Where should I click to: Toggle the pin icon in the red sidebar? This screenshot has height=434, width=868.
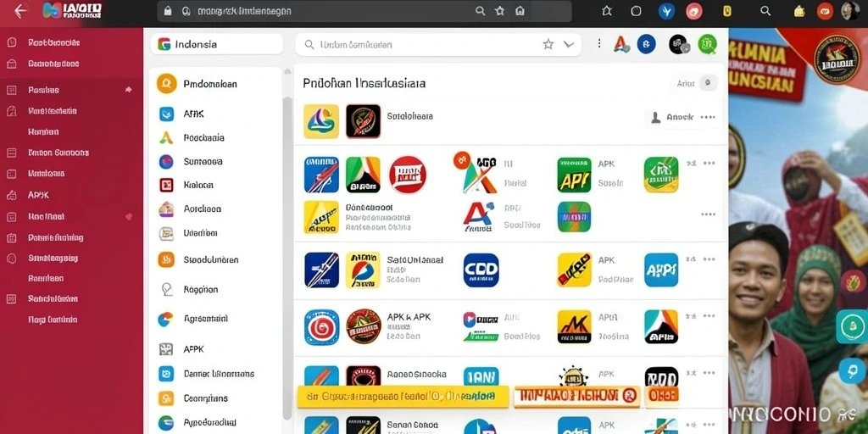point(129,90)
